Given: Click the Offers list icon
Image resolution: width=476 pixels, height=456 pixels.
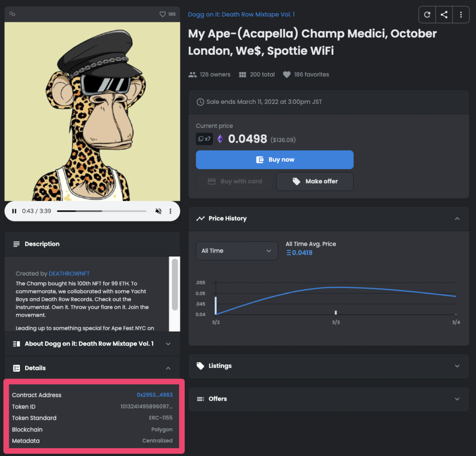Looking at the screenshot, I should click(x=200, y=399).
